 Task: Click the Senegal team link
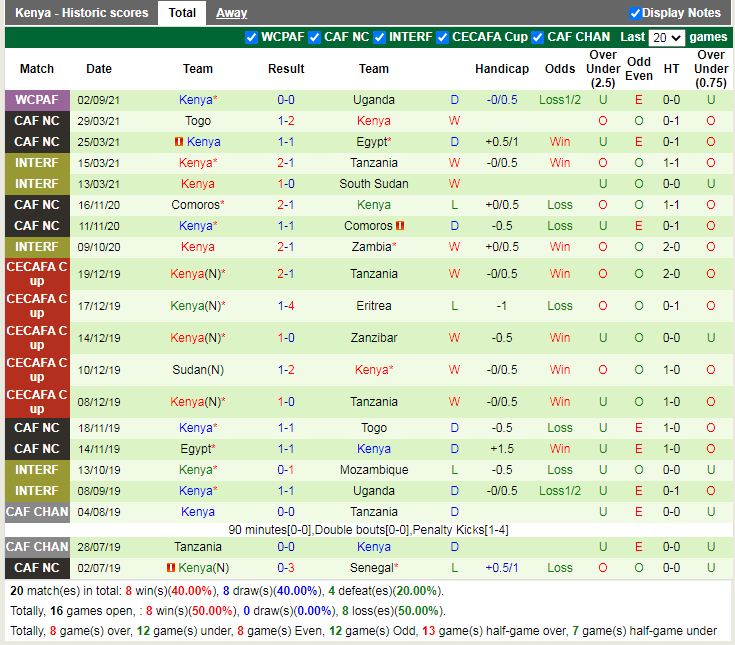[371, 568]
